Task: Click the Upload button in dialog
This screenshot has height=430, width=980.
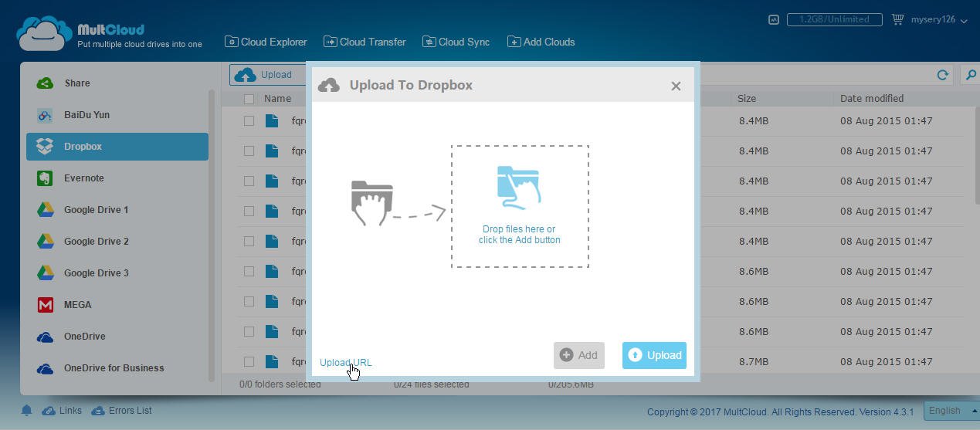Action: [654, 355]
